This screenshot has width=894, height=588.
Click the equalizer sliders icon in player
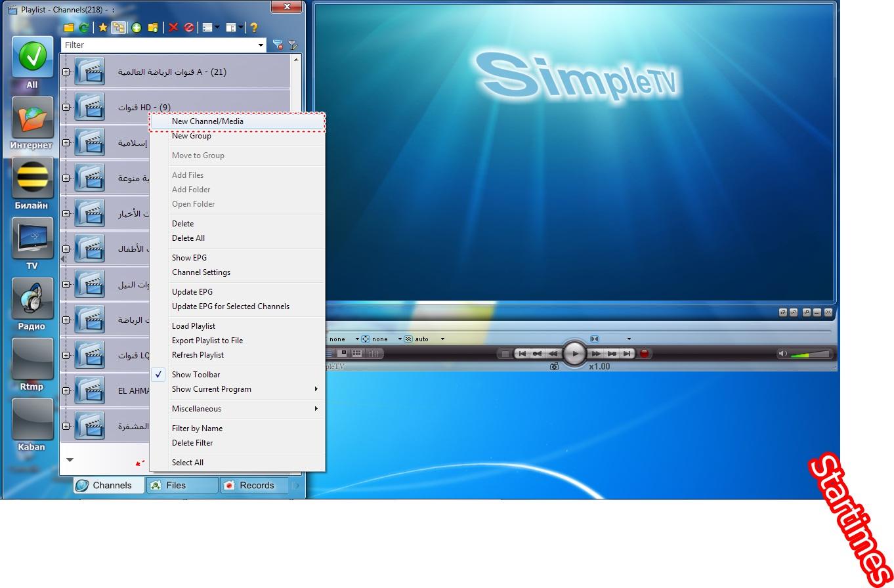(x=374, y=353)
